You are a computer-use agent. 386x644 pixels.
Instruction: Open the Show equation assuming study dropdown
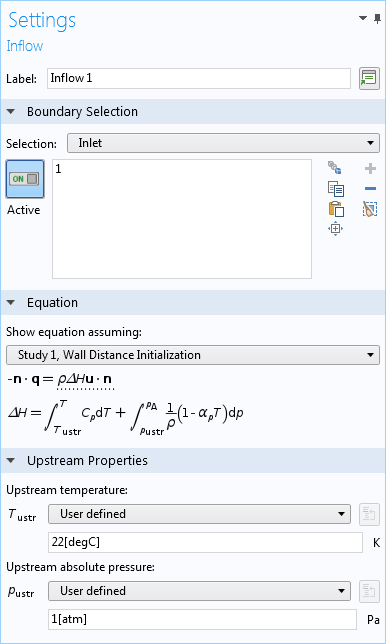[193, 355]
